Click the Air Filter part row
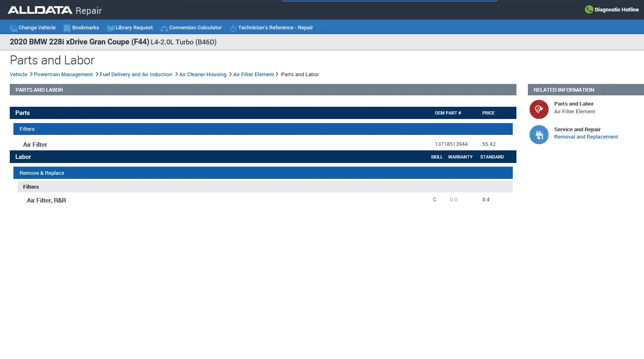This screenshot has height=359, width=644. 263,144
